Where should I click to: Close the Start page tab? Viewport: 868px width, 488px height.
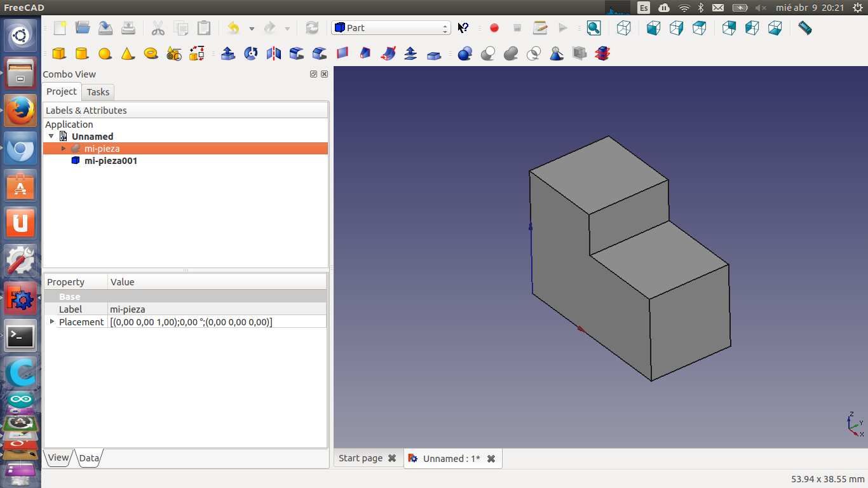[392, 458]
